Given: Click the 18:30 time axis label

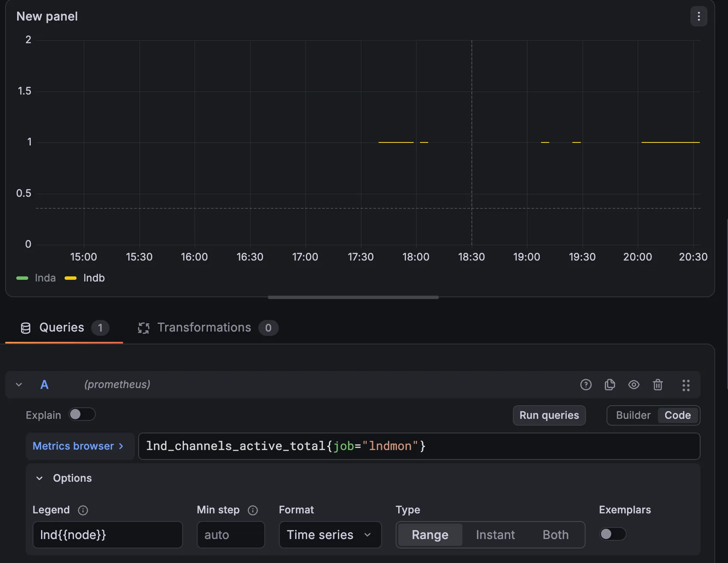Looking at the screenshot, I should [x=471, y=257].
